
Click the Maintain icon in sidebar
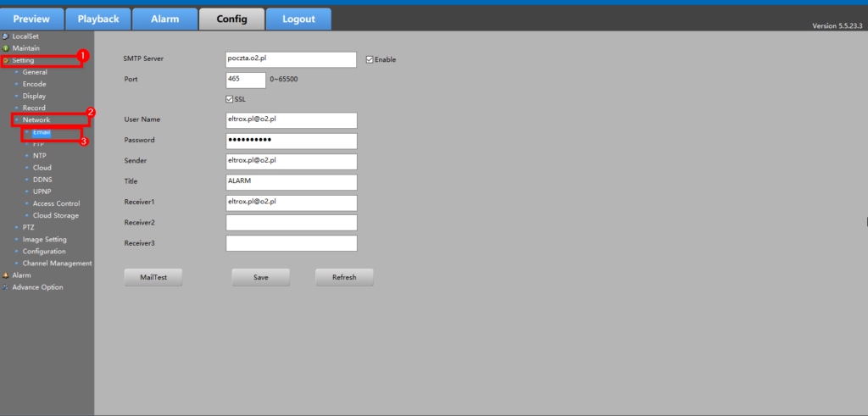coord(5,48)
